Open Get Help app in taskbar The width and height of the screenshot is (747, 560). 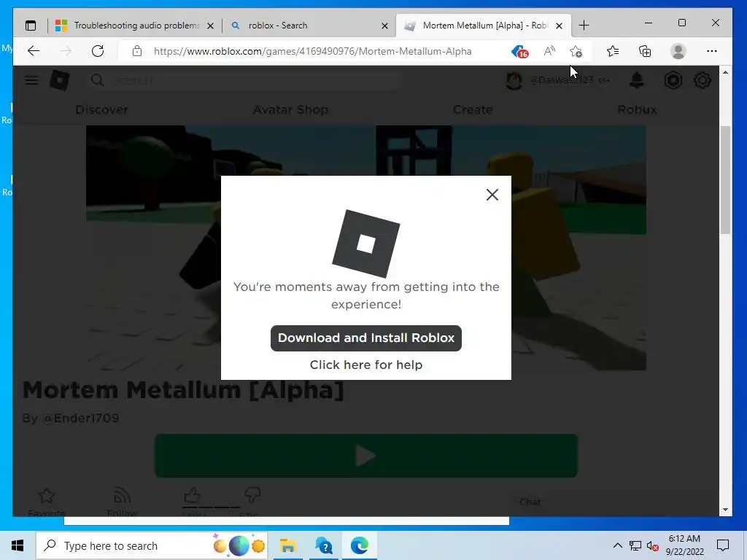324,545
